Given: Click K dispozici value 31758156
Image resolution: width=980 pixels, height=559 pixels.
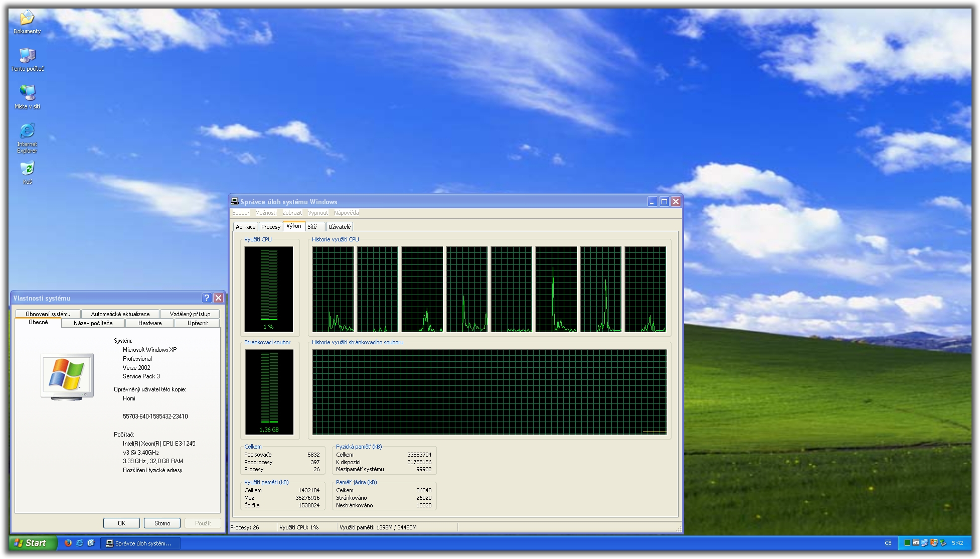Looking at the screenshot, I should point(419,462).
